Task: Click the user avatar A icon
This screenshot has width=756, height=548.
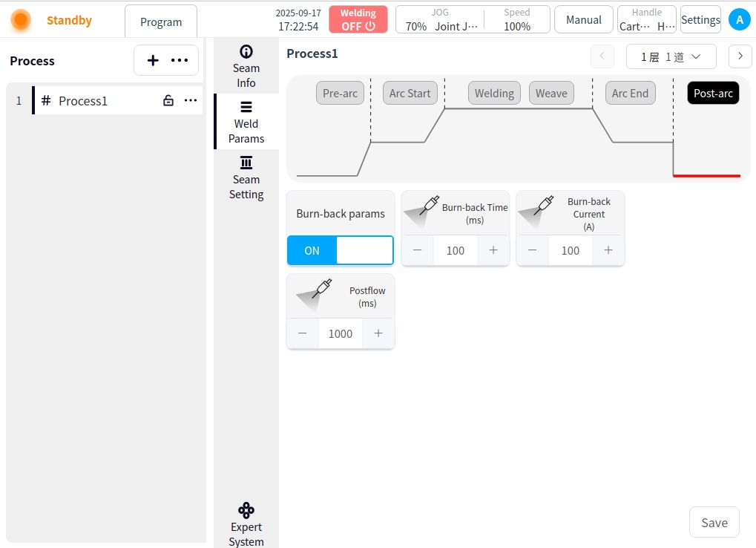Action: point(739,20)
